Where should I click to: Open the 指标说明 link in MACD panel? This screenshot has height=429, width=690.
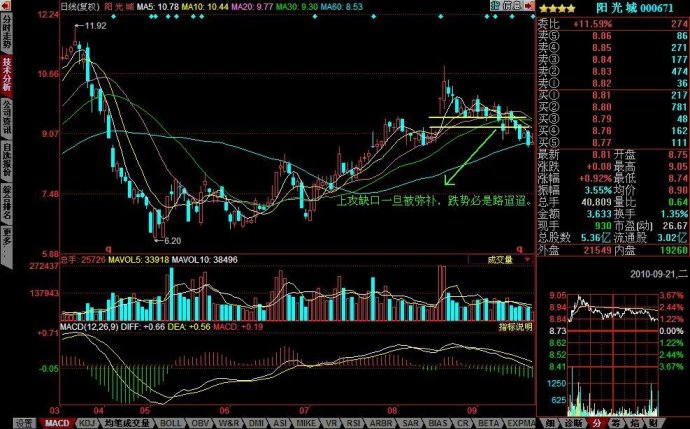515,327
